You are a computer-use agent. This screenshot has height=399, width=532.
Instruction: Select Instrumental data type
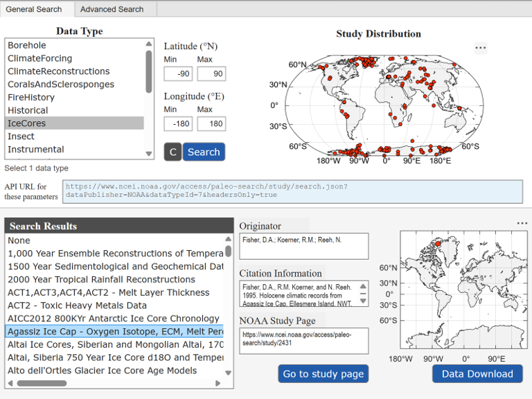pyautogui.click(x=74, y=150)
